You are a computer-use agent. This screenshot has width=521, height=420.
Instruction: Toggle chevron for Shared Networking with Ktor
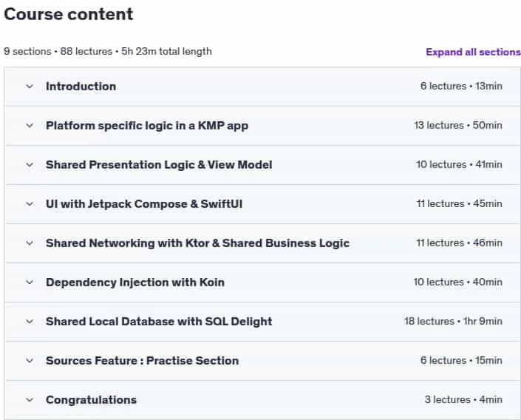point(30,243)
